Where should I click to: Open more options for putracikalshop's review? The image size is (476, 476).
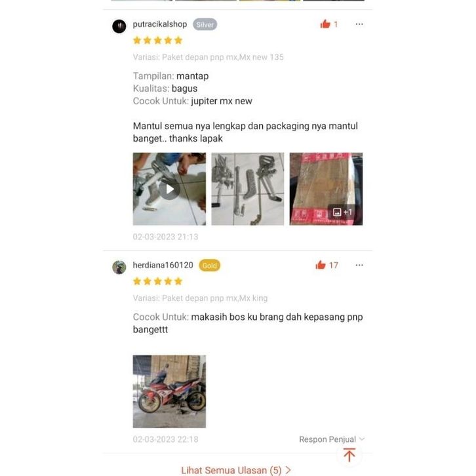coord(359,24)
